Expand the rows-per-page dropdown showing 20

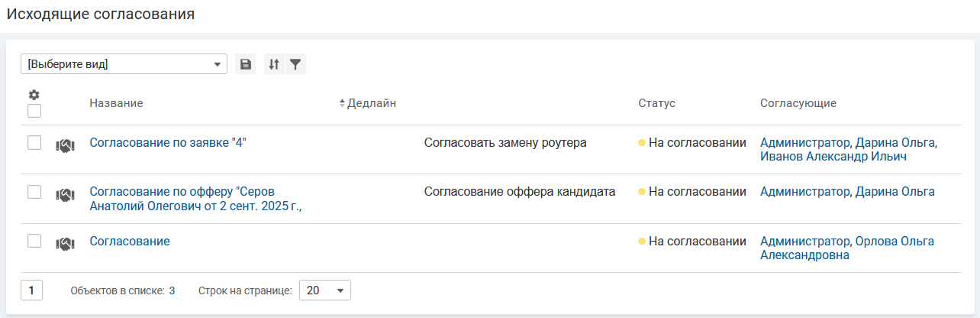324,290
